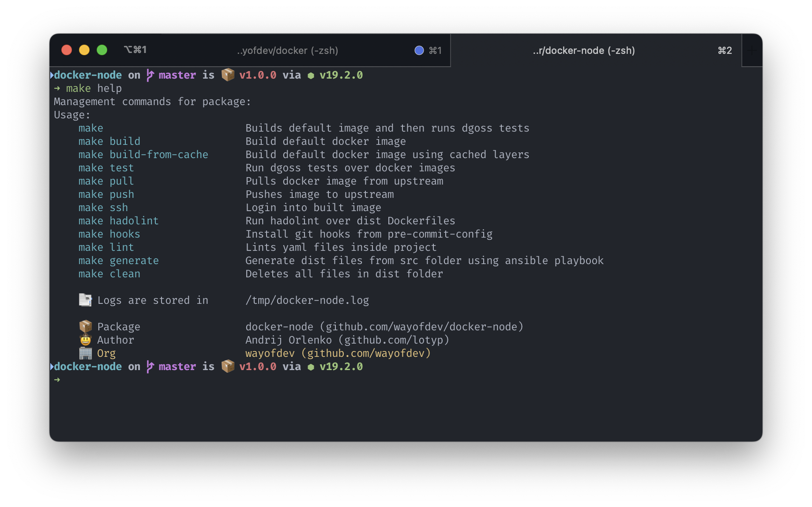Viewport: 812px width, 507px height.
Task: Click 'Logs are stored in' label
Action: click(153, 300)
